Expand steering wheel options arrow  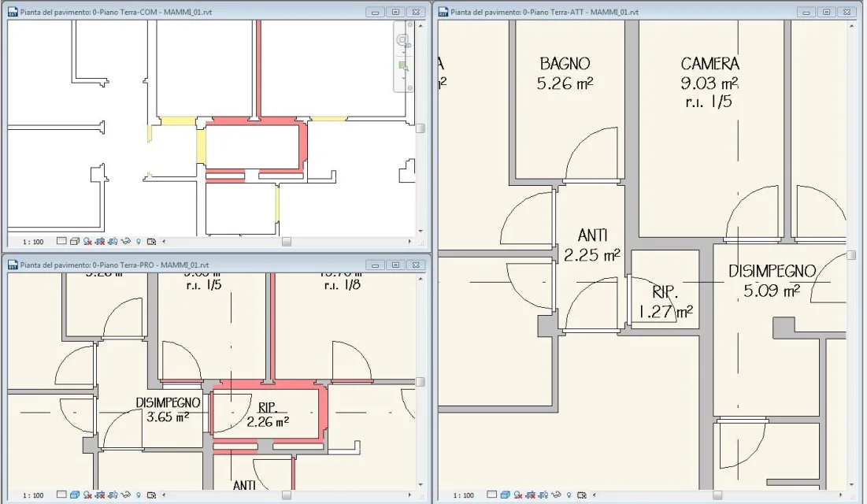click(404, 52)
